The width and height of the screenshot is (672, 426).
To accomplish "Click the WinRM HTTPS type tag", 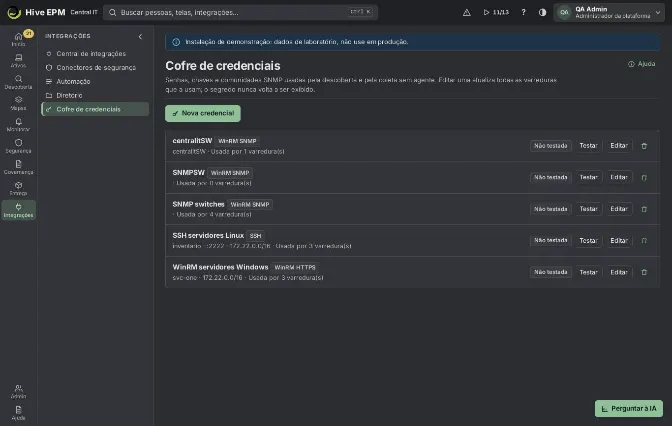I will click(295, 267).
